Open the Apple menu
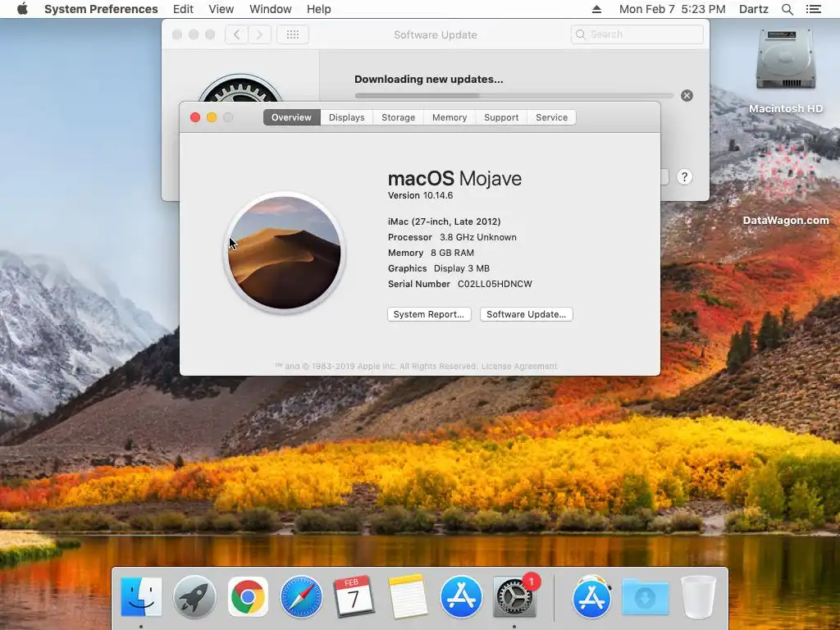This screenshot has height=630, width=840. point(22,9)
